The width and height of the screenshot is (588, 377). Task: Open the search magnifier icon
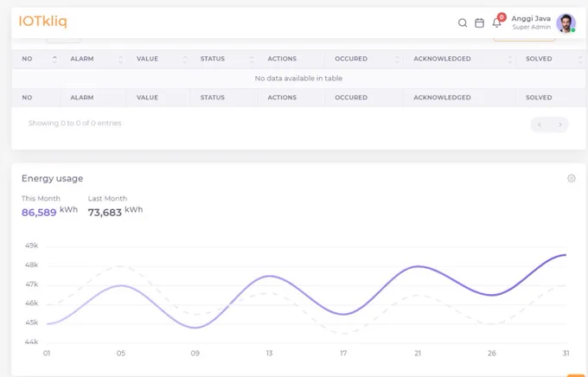(x=463, y=22)
